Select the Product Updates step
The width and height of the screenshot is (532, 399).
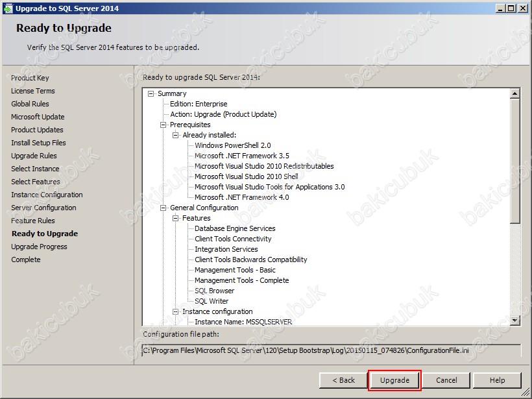(x=37, y=130)
